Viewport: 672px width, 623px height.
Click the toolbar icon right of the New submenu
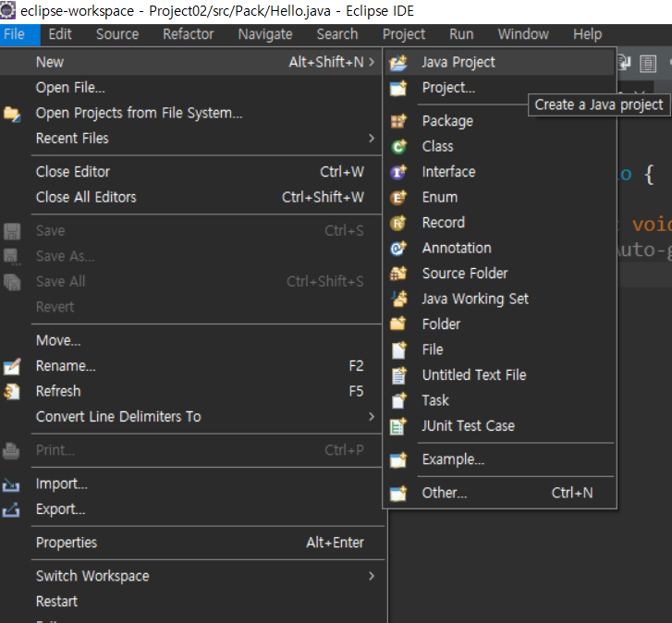pyautogui.click(x=624, y=63)
